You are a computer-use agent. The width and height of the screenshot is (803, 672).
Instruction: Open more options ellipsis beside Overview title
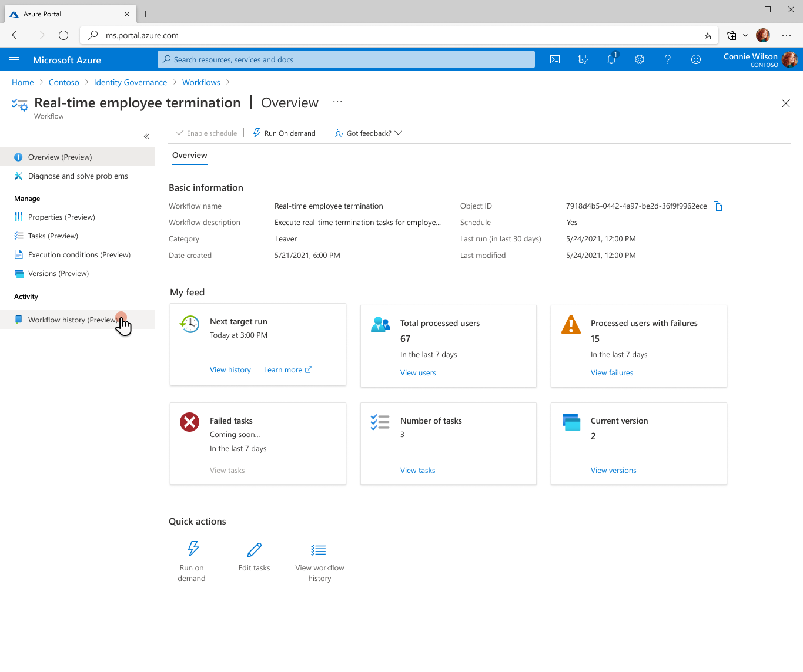click(337, 102)
